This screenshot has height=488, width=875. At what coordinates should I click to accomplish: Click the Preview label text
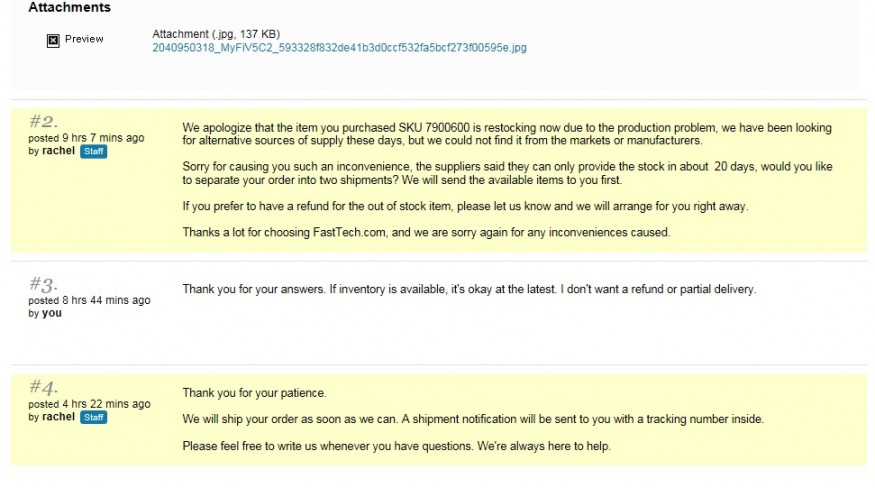[x=84, y=39]
